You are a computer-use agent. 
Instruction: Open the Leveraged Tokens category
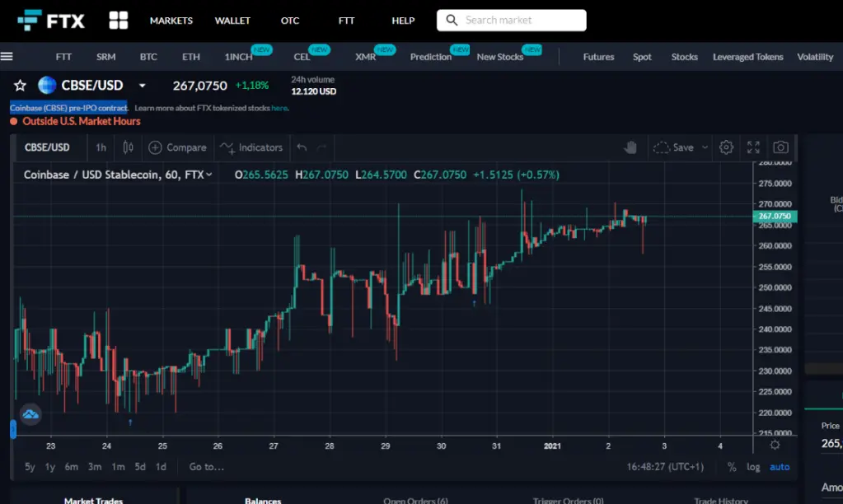coord(748,57)
